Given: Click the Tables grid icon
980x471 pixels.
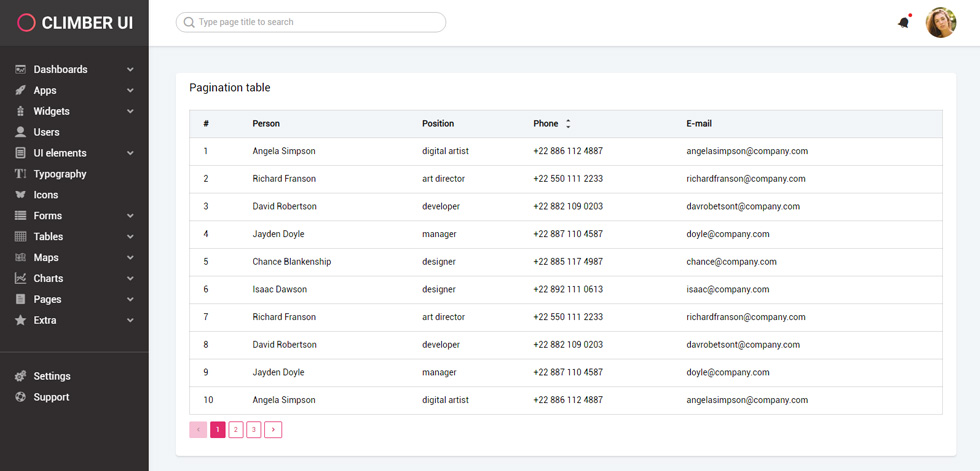Looking at the screenshot, I should tap(21, 237).
